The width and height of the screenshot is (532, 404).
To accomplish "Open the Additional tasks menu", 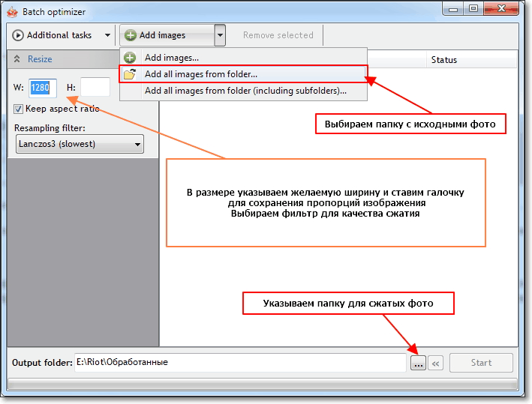I will [62, 35].
